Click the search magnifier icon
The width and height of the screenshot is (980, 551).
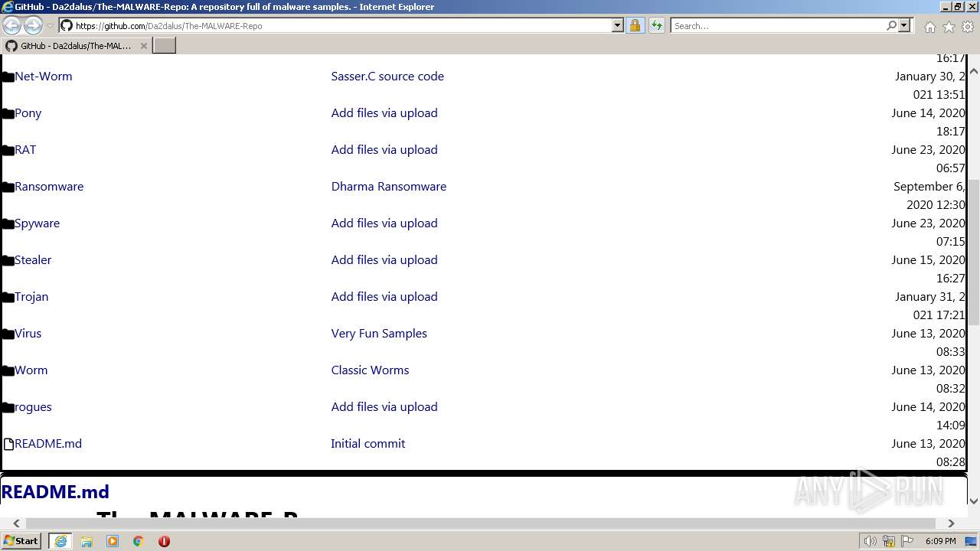coord(891,25)
